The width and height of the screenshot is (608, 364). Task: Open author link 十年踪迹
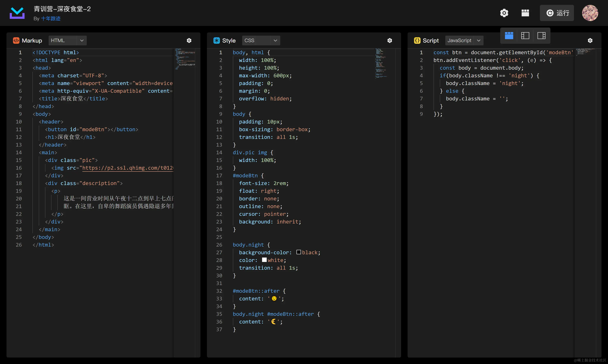tap(51, 19)
